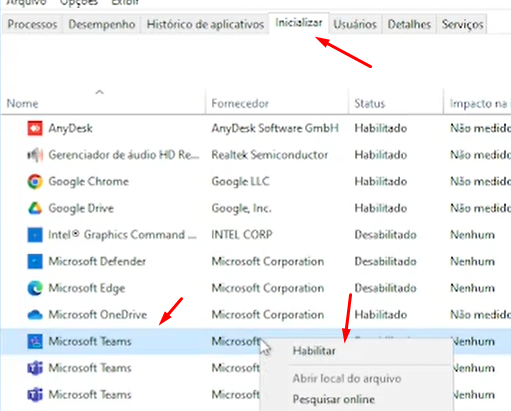Click Desabilitado status in Microsoft Edge row
Viewport: 511px width, 411px height.
[385, 288]
